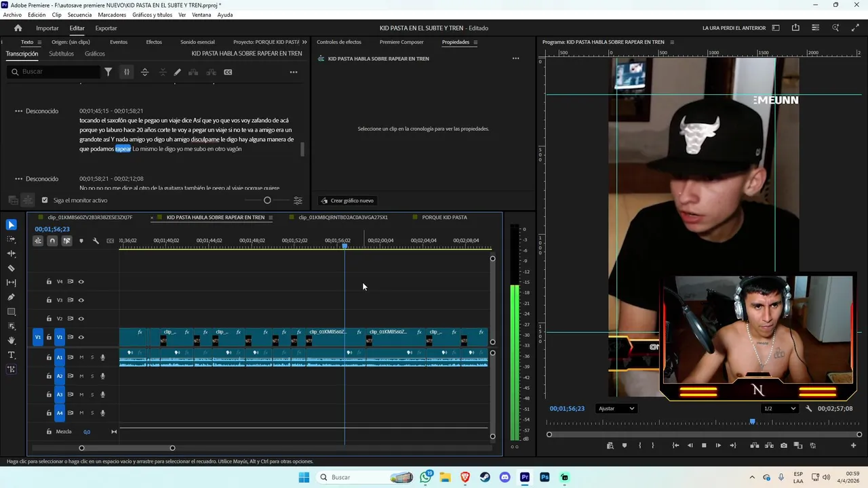Stop playback in Program monitor

[704, 445]
